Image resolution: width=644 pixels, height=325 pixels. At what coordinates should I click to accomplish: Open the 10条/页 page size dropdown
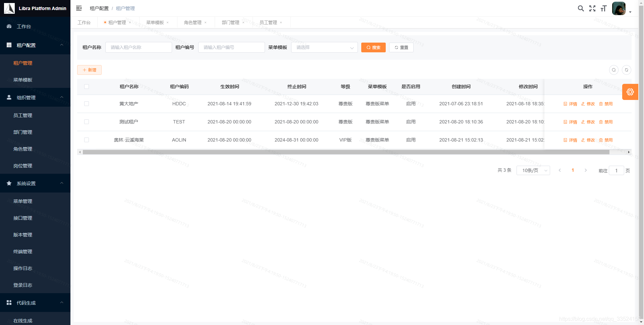pos(533,170)
